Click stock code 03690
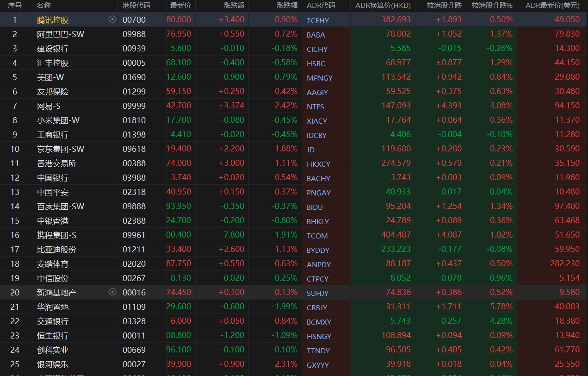 [134, 77]
